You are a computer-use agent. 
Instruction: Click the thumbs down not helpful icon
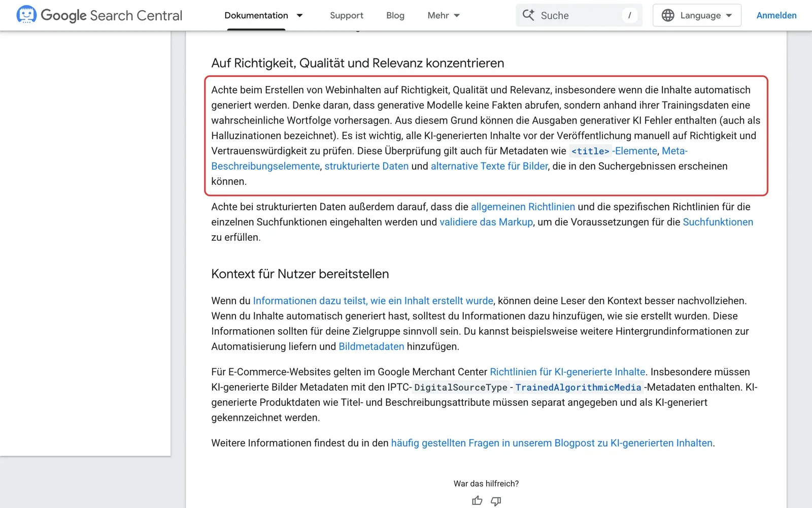pos(496,501)
